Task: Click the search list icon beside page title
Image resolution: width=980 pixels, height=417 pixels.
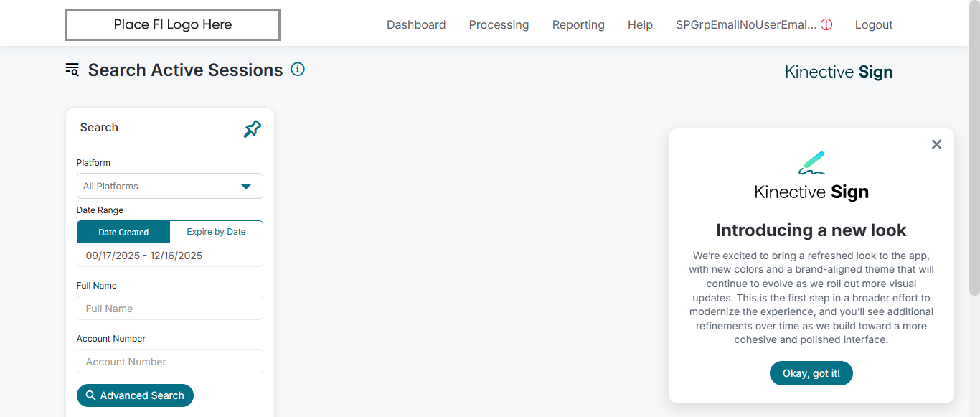Action: [x=72, y=70]
